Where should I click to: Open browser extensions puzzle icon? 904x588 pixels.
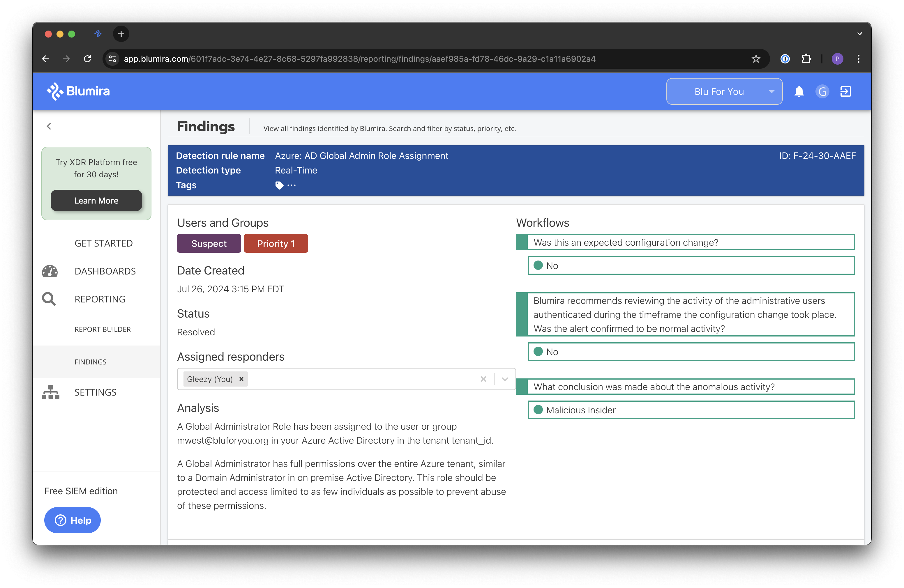point(806,59)
